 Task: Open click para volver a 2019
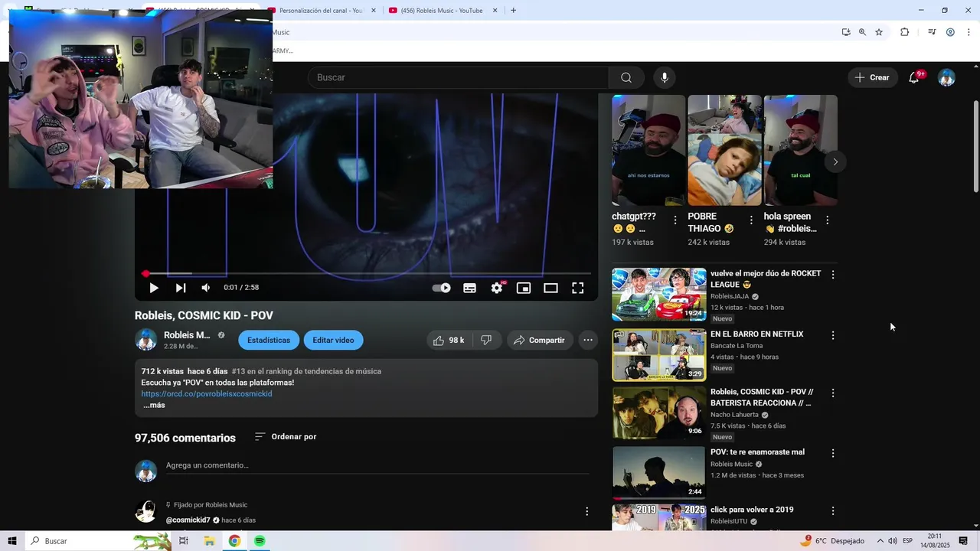[752, 510]
